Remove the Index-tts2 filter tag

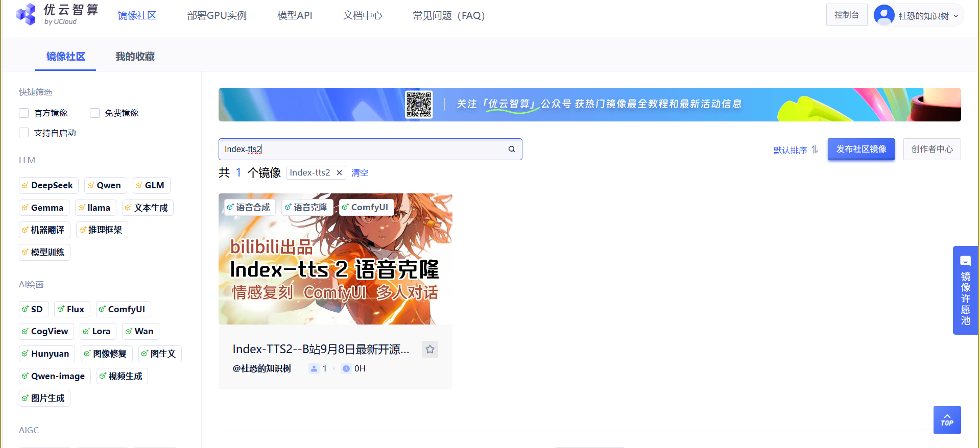(339, 173)
